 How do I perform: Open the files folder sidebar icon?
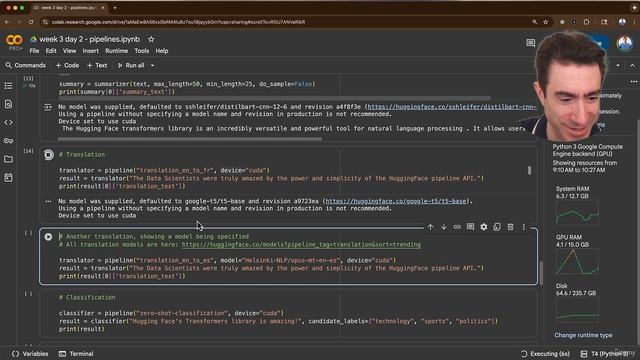pos(8,159)
